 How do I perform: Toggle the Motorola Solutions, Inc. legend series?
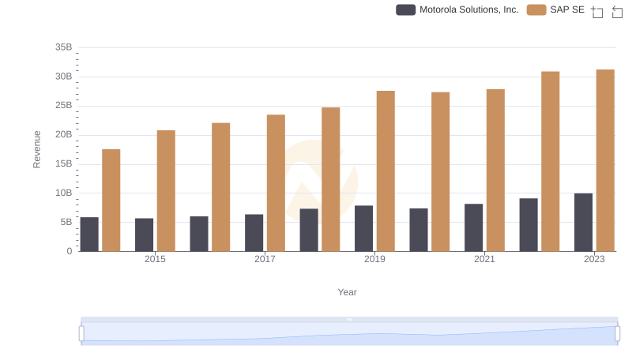(457, 9)
